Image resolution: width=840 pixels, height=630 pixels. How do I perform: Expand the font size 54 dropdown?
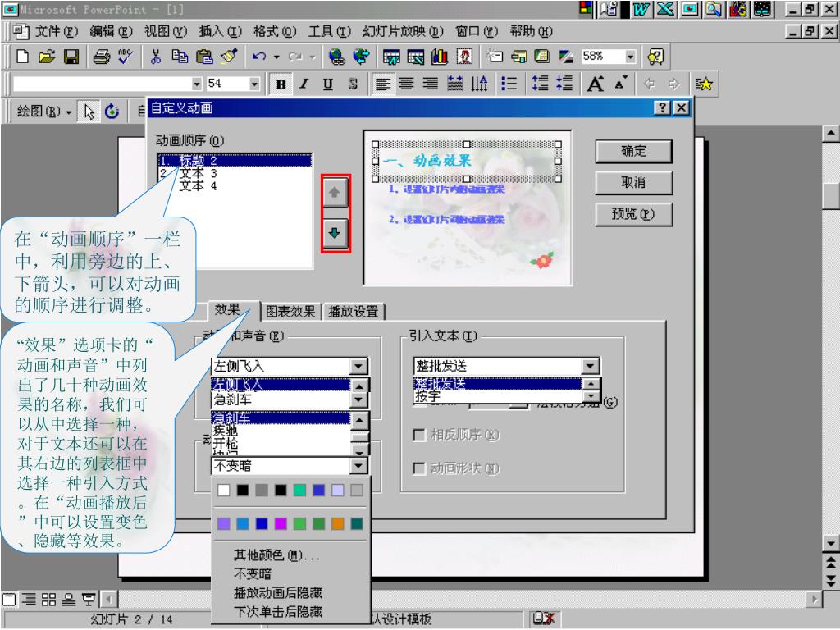(x=254, y=84)
